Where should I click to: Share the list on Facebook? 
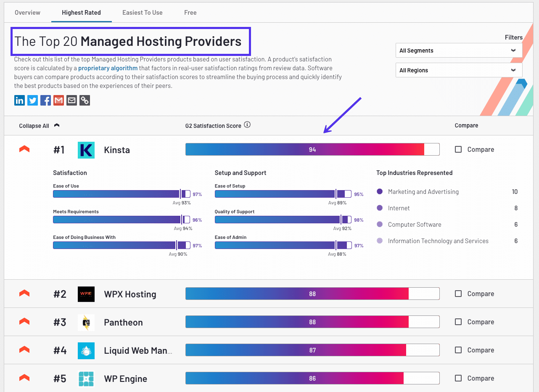[x=45, y=100]
